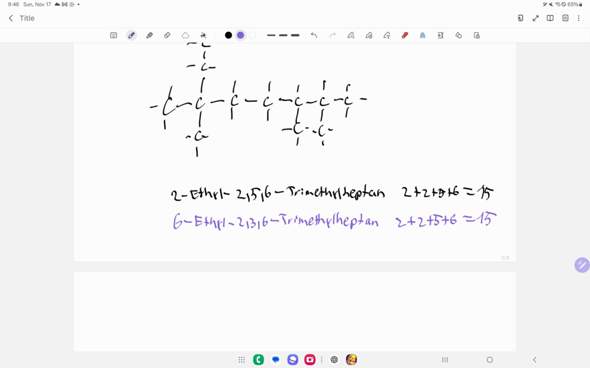Toggle reading mode book icon

(x=550, y=18)
